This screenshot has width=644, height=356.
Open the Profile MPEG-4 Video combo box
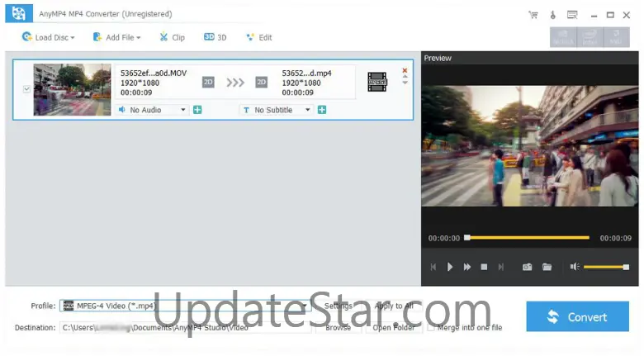[185, 306]
